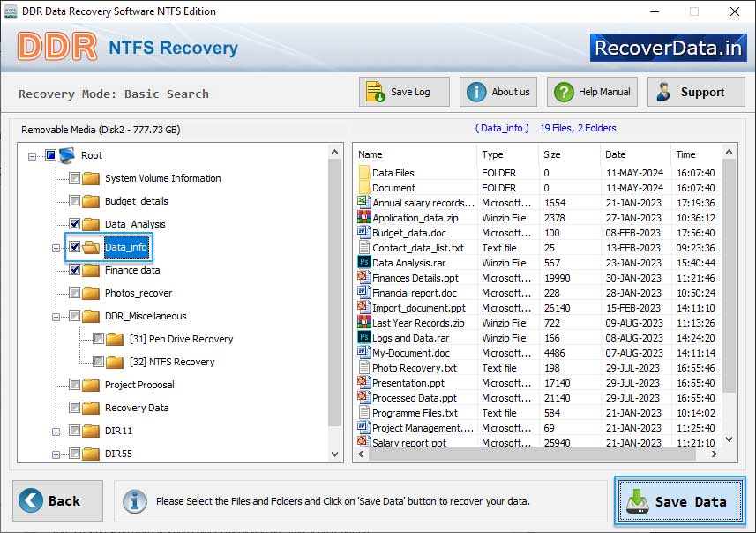Check the System Volume Information checkbox
This screenshot has width=756, height=533.
pyautogui.click(x=74, y=178)
